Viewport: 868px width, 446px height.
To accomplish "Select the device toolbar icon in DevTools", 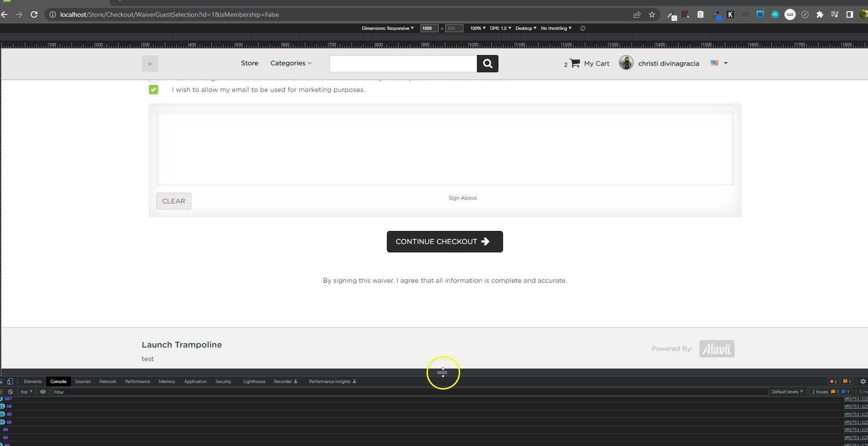I will 10,382.
